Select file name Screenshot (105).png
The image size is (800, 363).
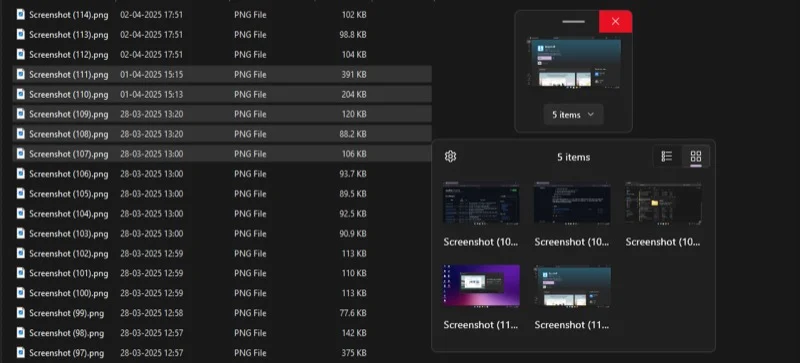click(68, 194)
